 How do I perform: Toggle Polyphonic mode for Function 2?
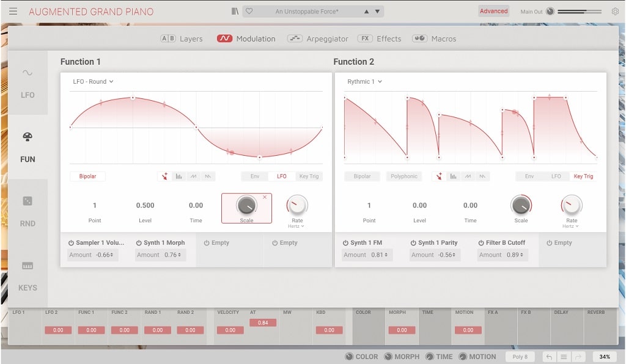point(404,177)
